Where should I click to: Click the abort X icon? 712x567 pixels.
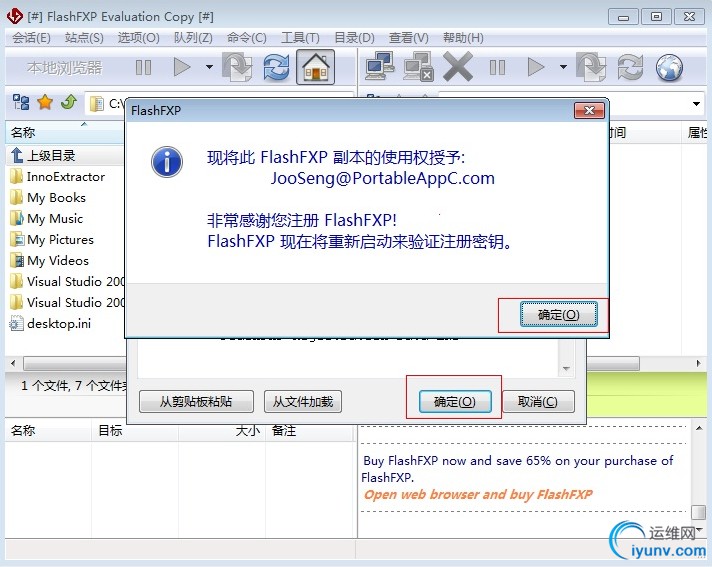point(458,67)
